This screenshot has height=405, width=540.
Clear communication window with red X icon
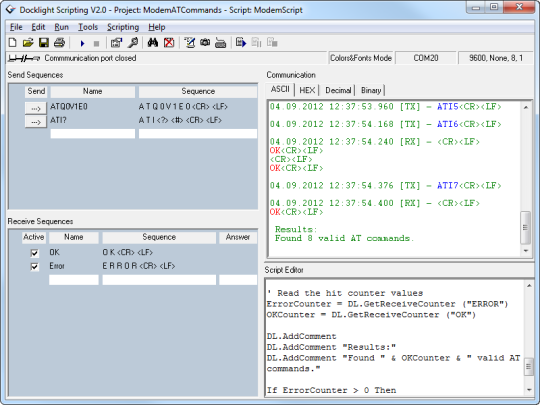tap(169, 43)
